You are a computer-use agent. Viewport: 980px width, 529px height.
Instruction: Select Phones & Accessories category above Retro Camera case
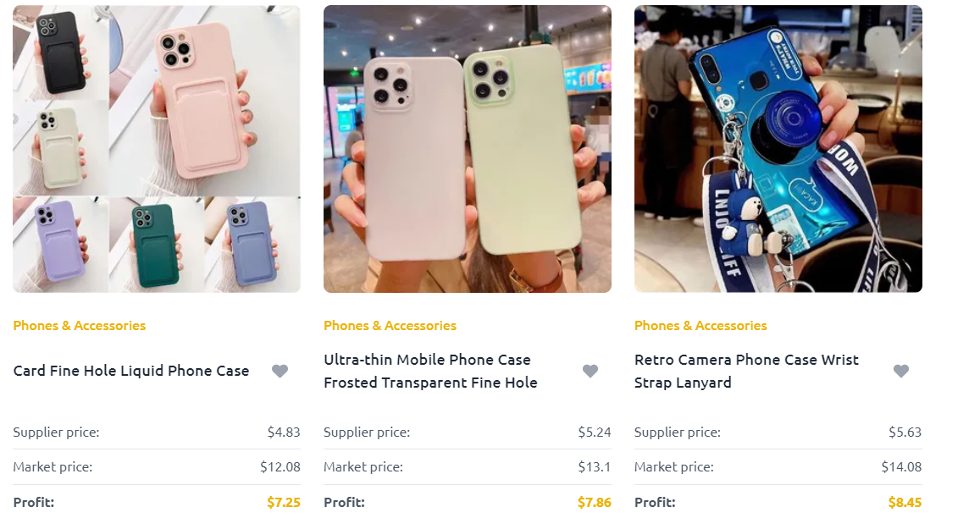(700, 325)
